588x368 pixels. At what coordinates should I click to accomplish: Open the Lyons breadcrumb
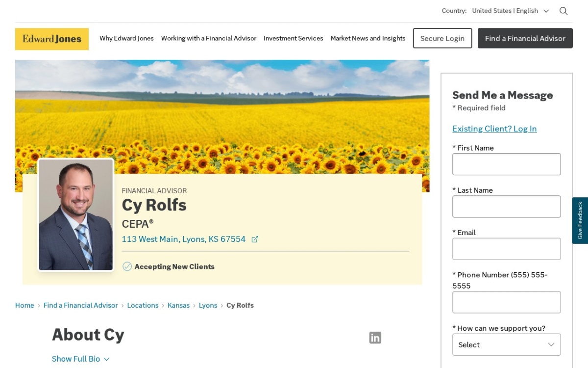[208, 305]
